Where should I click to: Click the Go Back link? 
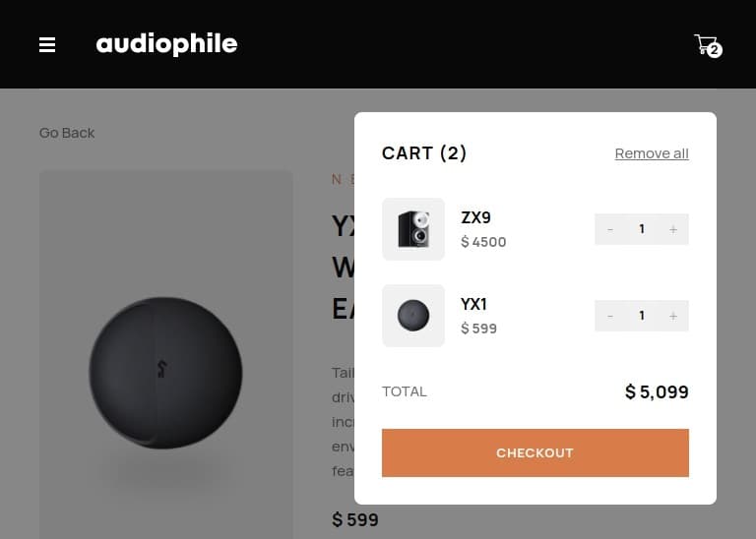pyautogui.click(x=67, y=133)
